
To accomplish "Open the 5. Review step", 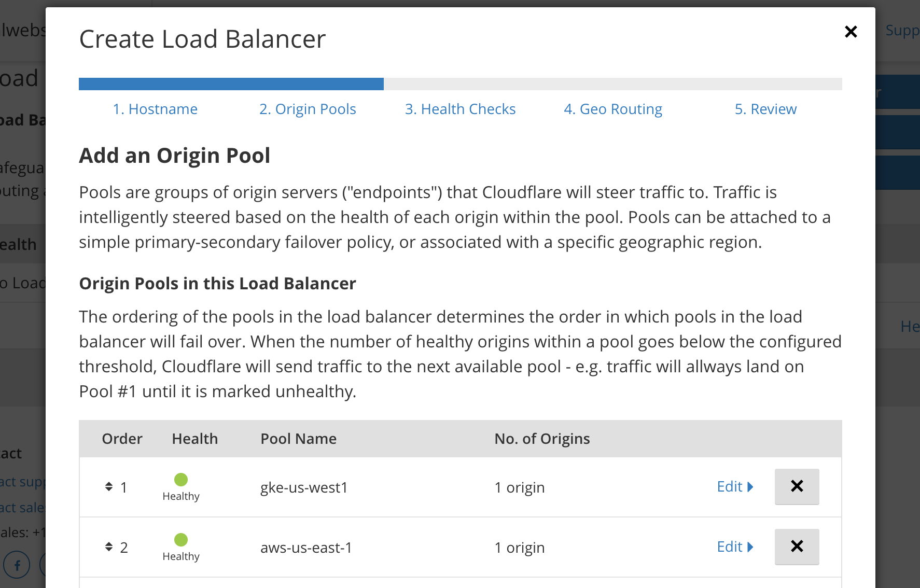I will tap(765, 109).
